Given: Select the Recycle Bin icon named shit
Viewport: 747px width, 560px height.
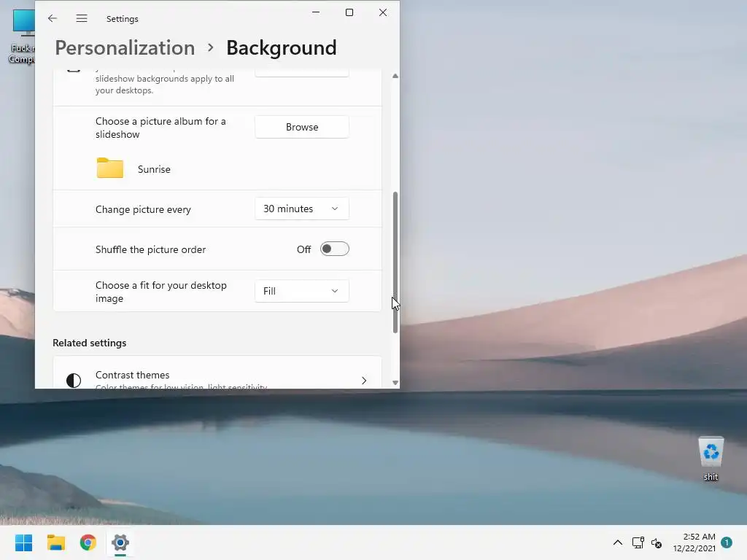Looking at the screenshot, I should coord(711,459).
